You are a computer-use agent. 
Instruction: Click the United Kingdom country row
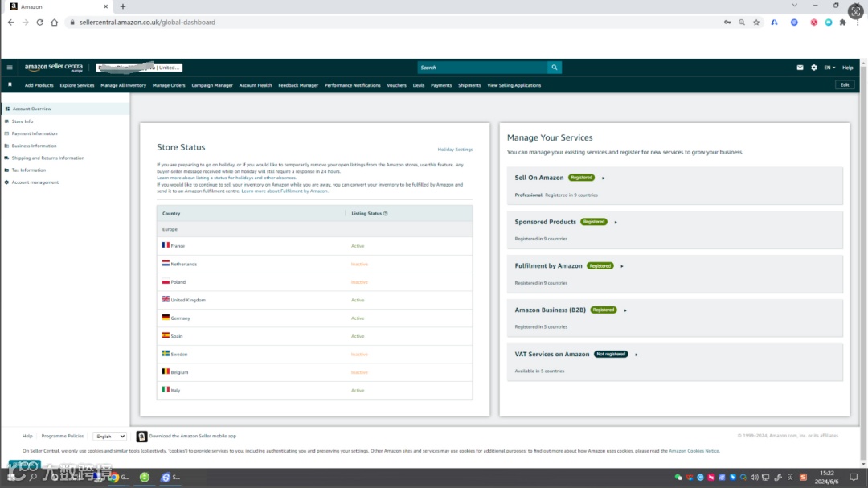click(314, 300)
